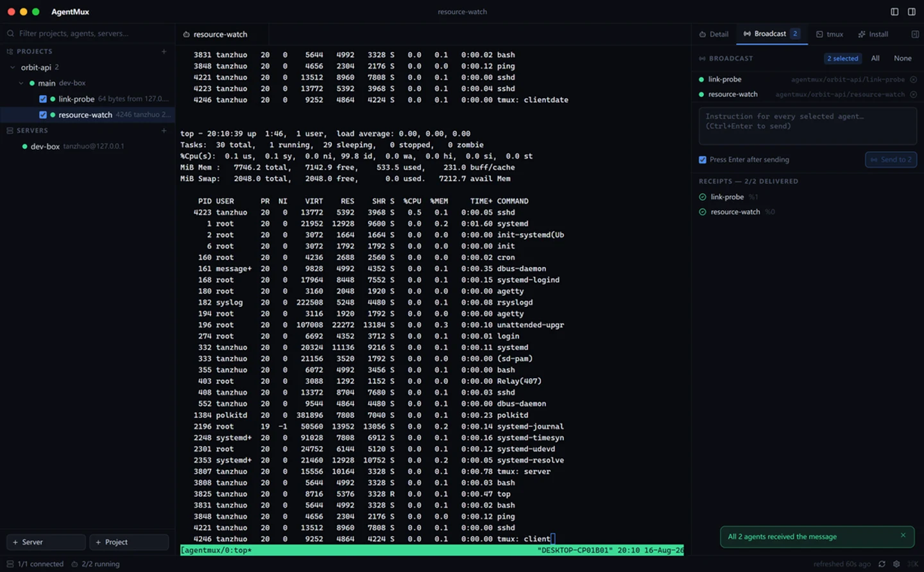Viewport: 924px width, 572px height.
Task: Click the Projects section tree icon
Action: coord(10,51)
